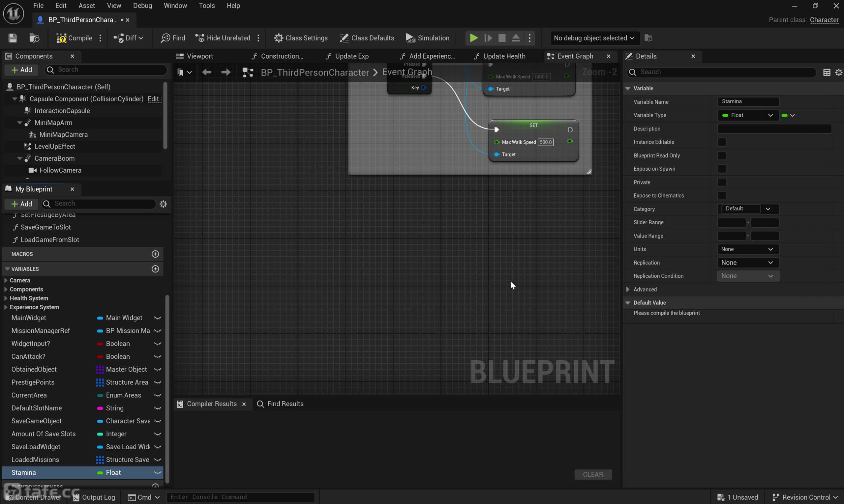Select the Update Health tab
This screenshot has width=844, height=504.
[504, 56]
